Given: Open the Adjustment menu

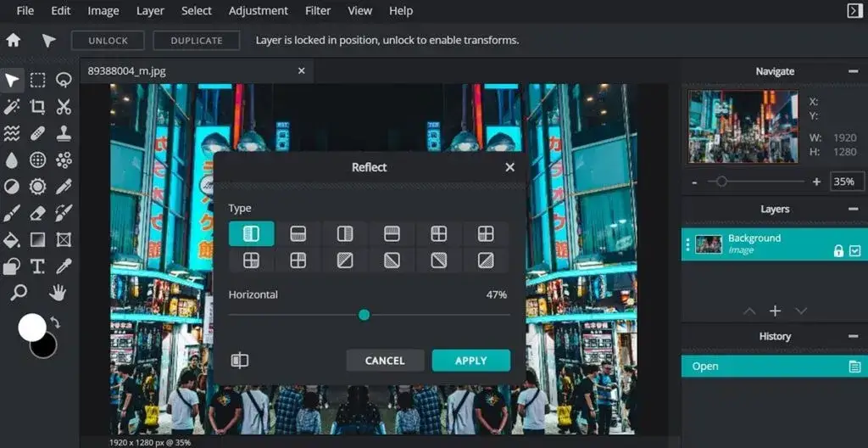Looking at the screenshot, I should coord(258,11).
